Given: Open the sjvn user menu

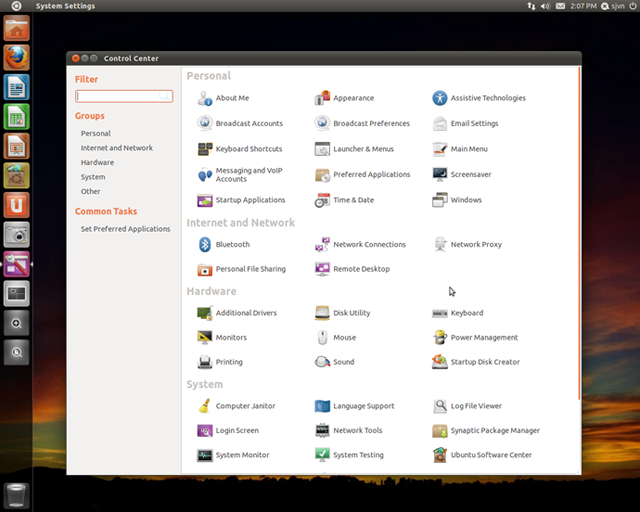Looking at the screenshot, I should tap(613, 6).
